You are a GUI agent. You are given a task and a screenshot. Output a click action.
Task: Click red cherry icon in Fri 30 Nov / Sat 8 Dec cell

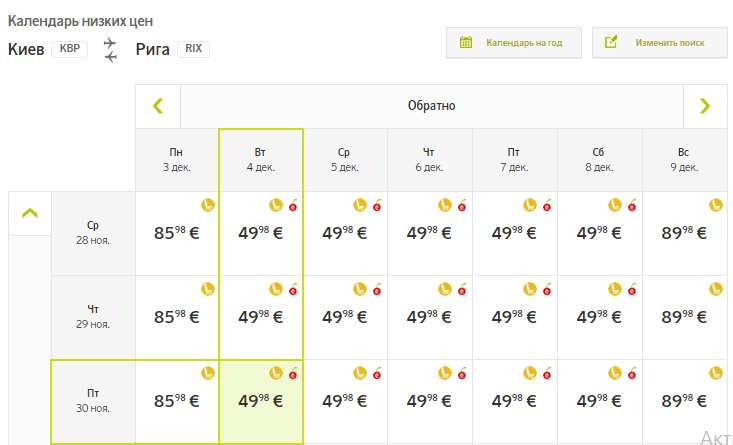[x=631, y=374]
